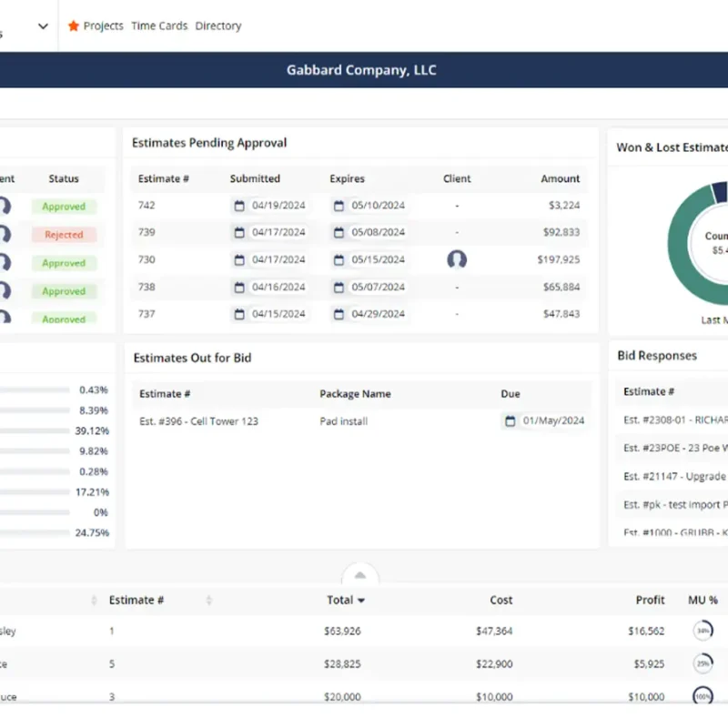This screenshot has width=728, height=728.
Task: Click the 17.21% progress value
Action: 92,492
